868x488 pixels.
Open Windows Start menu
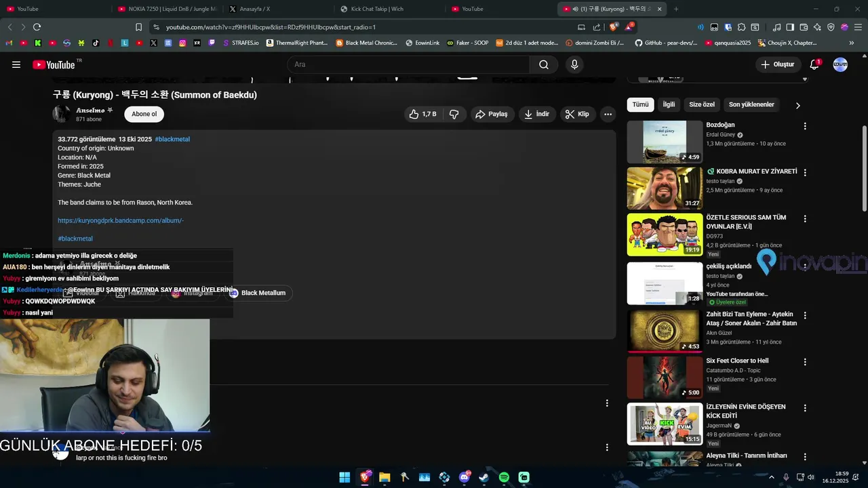click(x=344, y=477)
